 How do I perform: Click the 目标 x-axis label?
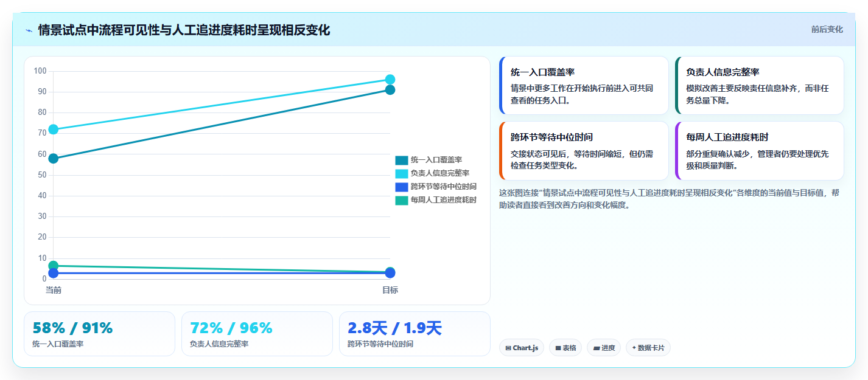(x=390, y=290)
